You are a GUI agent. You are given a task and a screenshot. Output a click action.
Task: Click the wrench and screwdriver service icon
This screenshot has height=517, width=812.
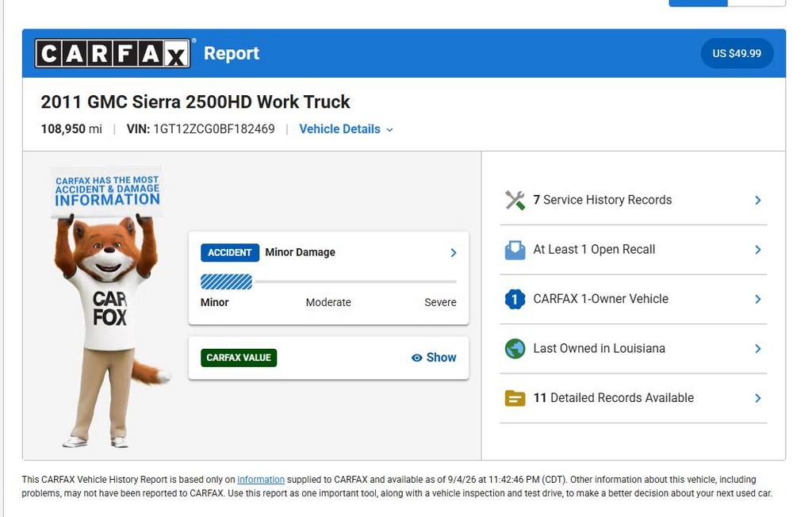515,200
